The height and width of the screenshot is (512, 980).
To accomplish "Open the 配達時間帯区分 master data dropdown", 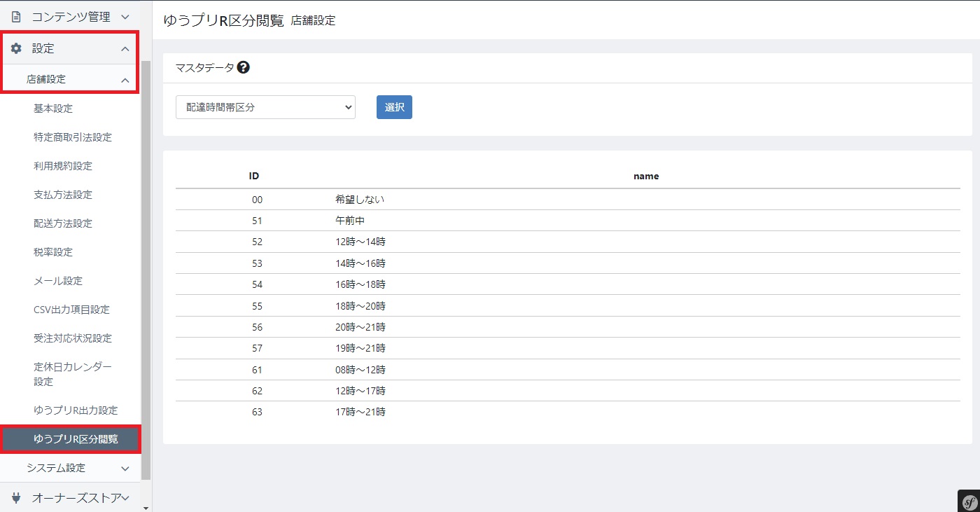I will tap(265, 107).
